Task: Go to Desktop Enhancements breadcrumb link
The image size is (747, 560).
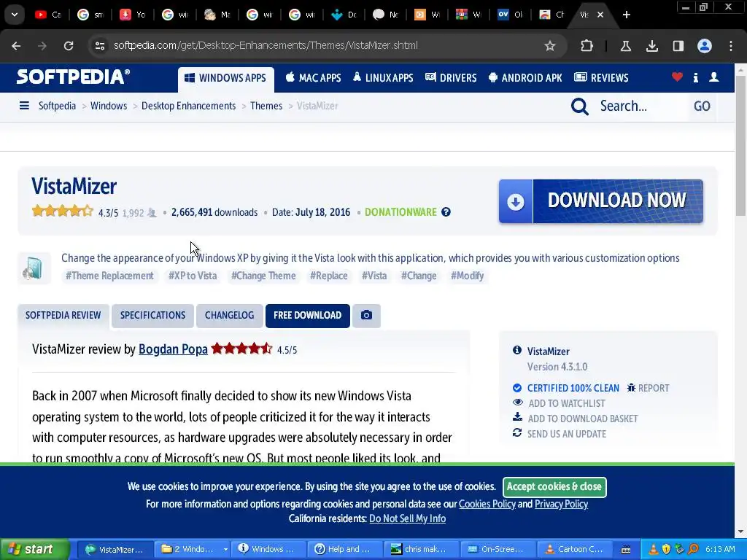Action: point(189,106)
